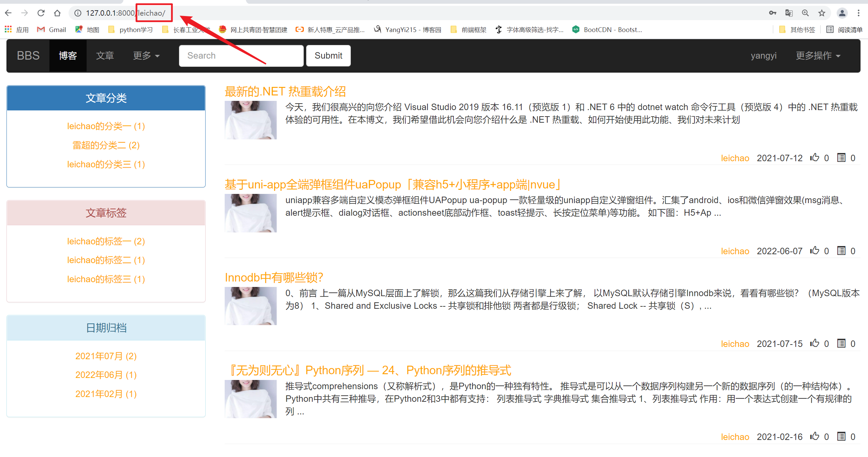This screenshot has height=457, width=868.
Task: Expand the 更多 dropdown in navbar
Action: click(146, 56)
